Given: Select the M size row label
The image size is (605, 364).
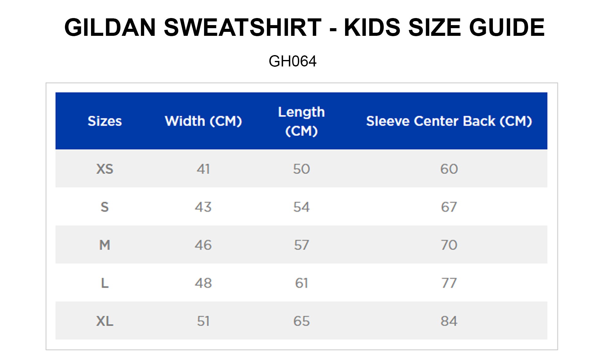Looking at the screenshot, I should 105,245.
